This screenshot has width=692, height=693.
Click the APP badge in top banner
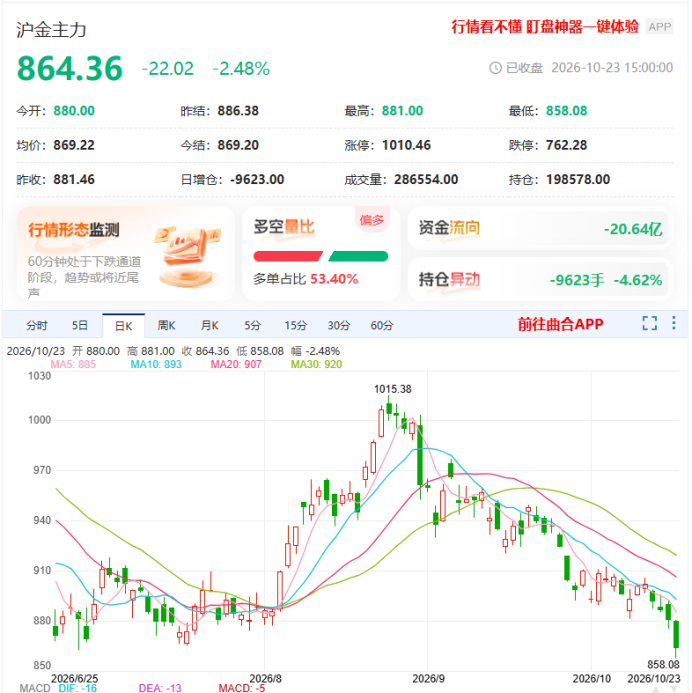coord(659,27)
